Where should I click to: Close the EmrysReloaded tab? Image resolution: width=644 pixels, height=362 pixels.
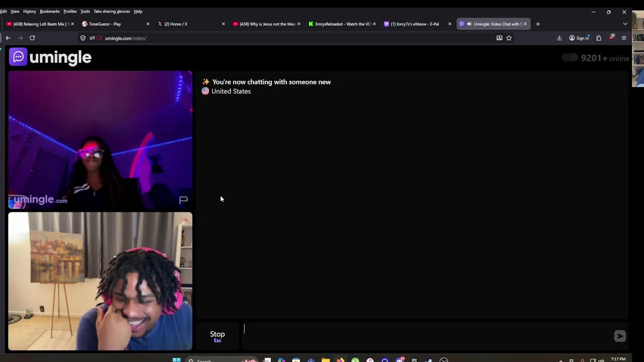(x=374, y=24)
